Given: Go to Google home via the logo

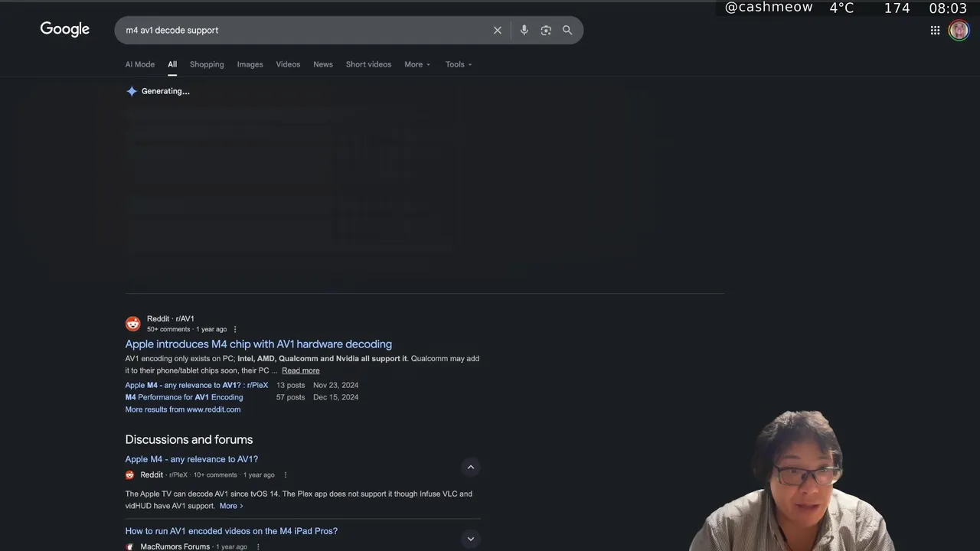Looking at the screenshot, I should (65, 29).
